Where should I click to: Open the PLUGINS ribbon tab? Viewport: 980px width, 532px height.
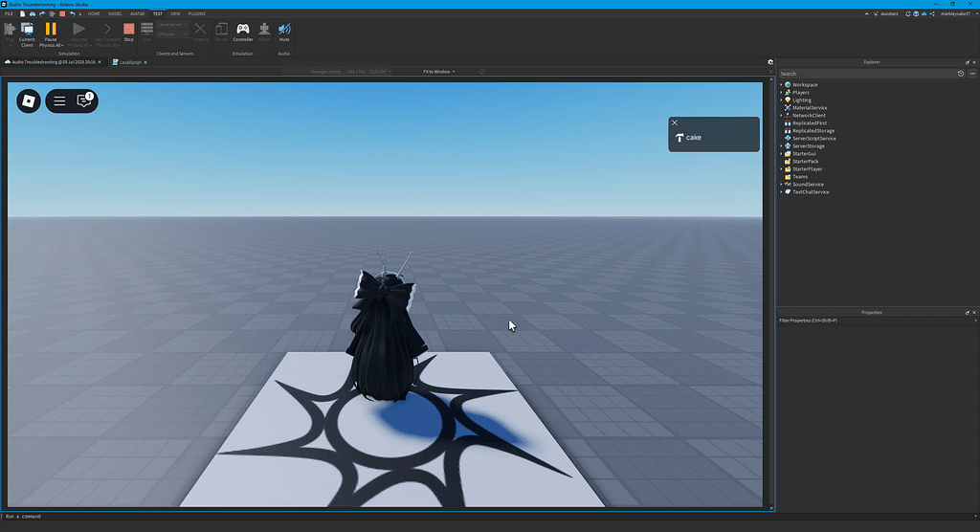(196, 14)
